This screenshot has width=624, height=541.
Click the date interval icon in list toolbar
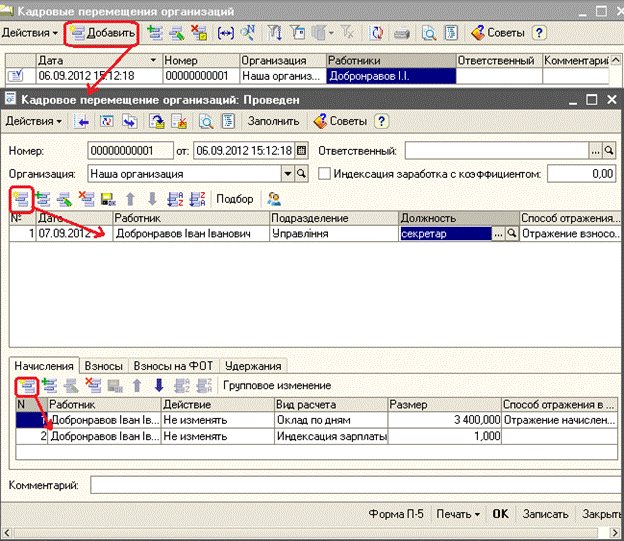[226, 33]
